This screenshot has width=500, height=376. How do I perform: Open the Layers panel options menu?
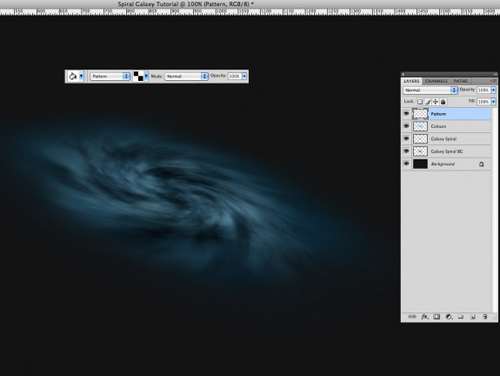(x=493, y=81)
